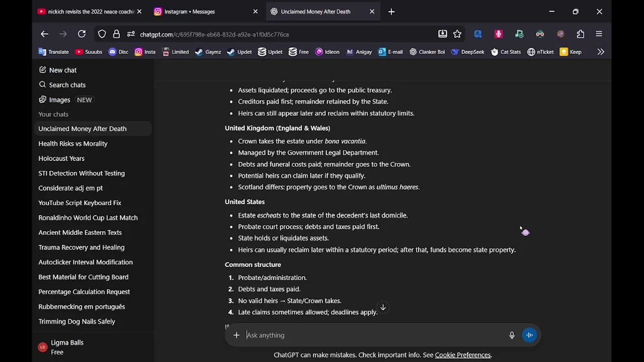Open the Cookie Preferences link
The width and height of the screenshot is (644, 362).
coord(463,355)
